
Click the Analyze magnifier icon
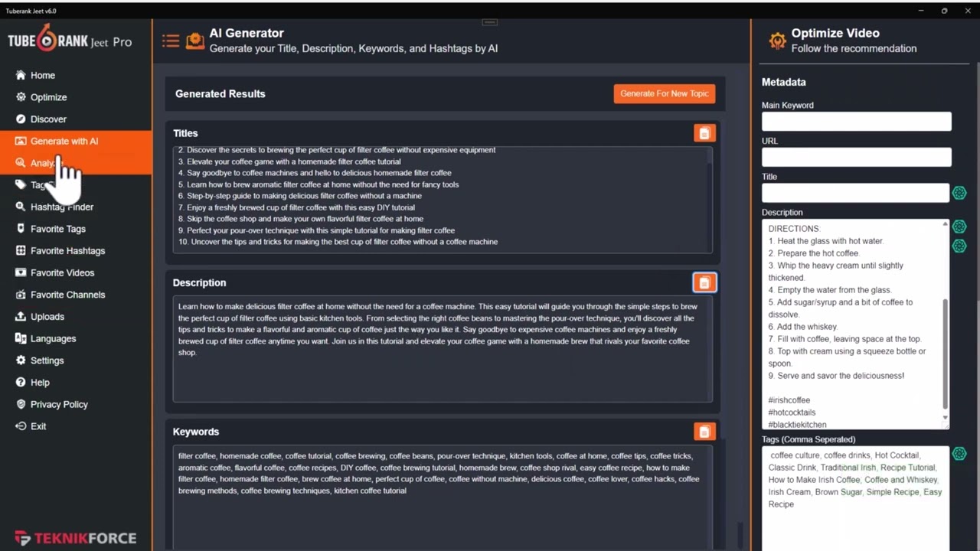tap(21, 163)
